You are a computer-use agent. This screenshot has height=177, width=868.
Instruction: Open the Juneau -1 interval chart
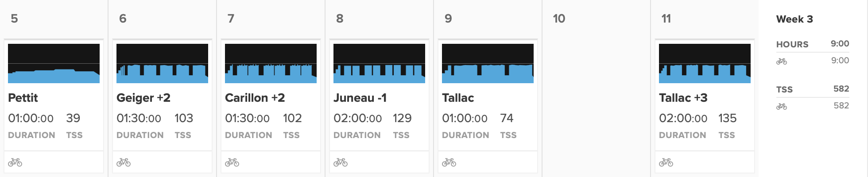pyautogui.click(x=379, y=63)
